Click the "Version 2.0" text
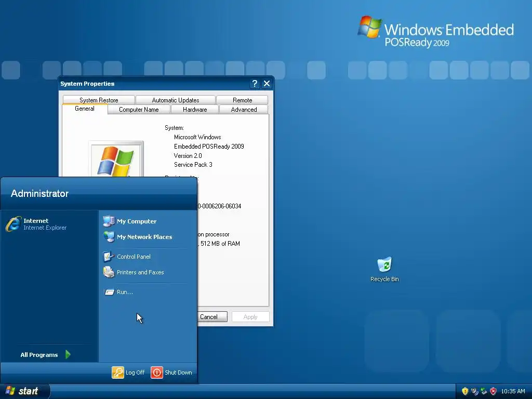Screen dimensions: 532x399 point(188,156)
